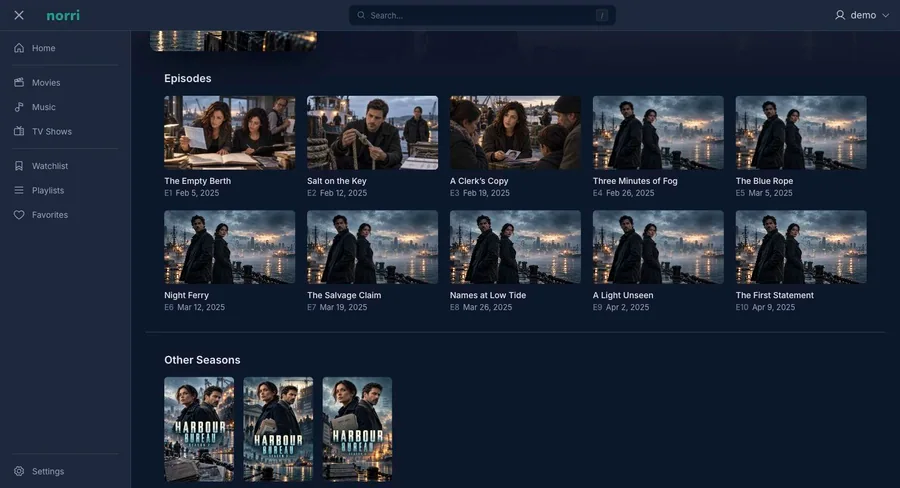Click the 'E2 Feb 12, 2025' date text
Viewport: 900px width, 488px height.
(337, 193)
